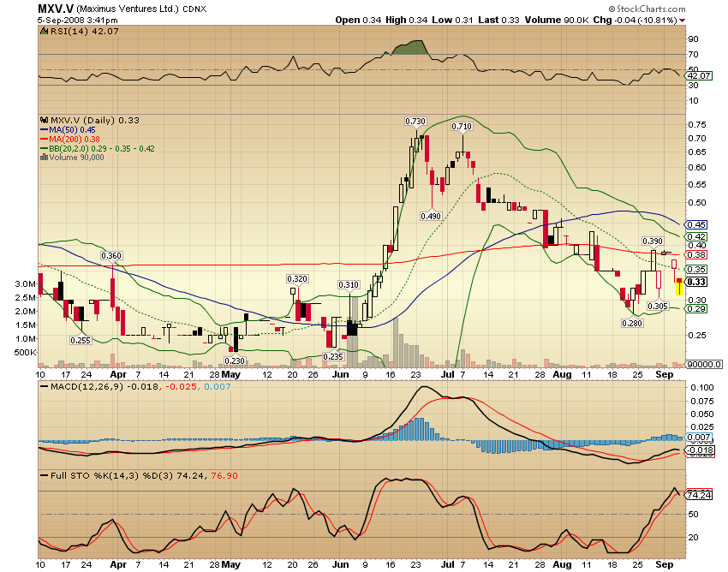The width and height of the screenshot is (728, 572).
Task: Click the 42.07 RSI value tag
Action: coord(699,75)
